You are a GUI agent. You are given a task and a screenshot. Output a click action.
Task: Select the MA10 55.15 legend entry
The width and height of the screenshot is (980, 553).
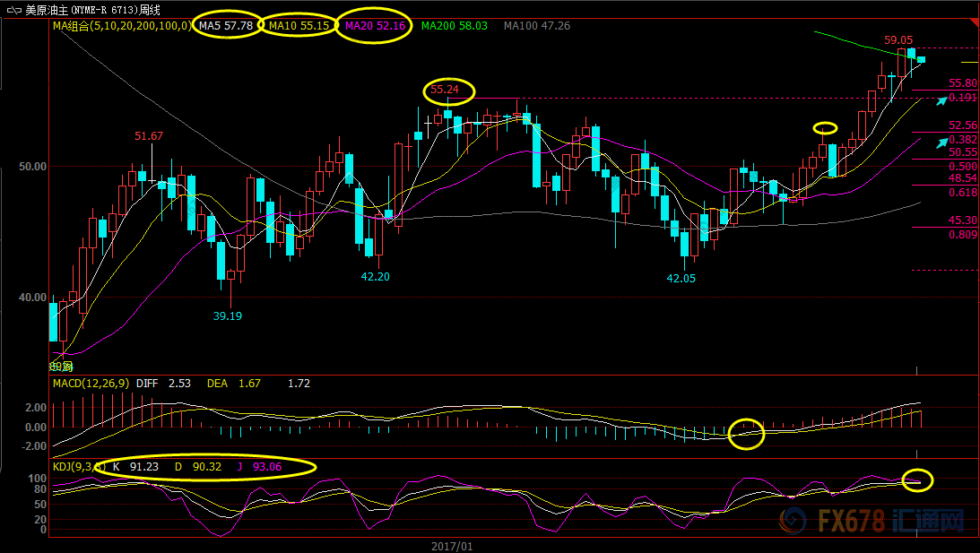(x=297, y=26)
